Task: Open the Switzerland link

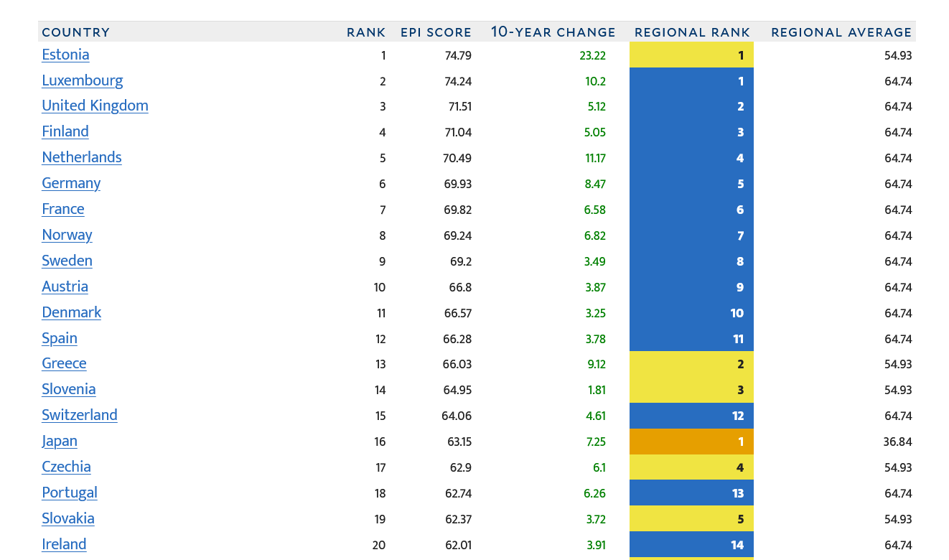Action: tap(80, 416)
